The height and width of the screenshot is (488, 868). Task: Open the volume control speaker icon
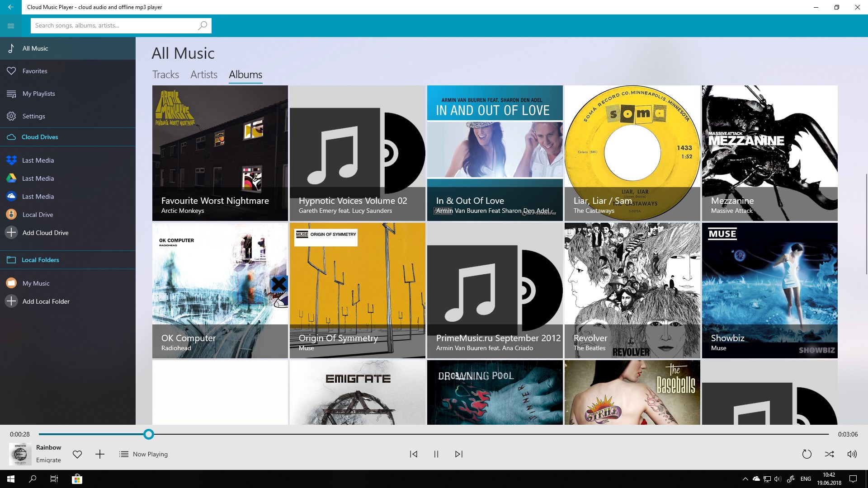(852, 454)
